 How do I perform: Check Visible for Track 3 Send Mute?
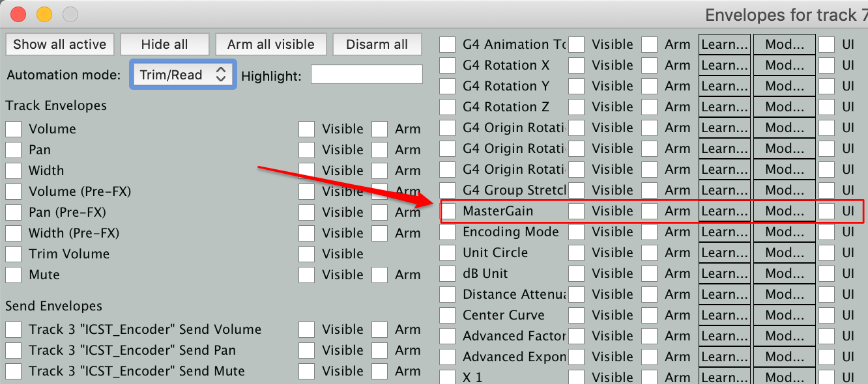pos(307,371)
